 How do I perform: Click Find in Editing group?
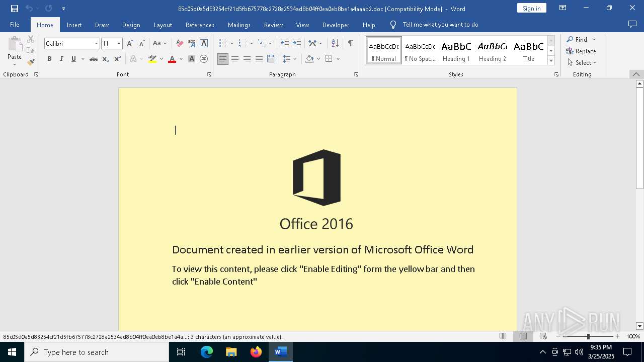(x=577, y=39)
